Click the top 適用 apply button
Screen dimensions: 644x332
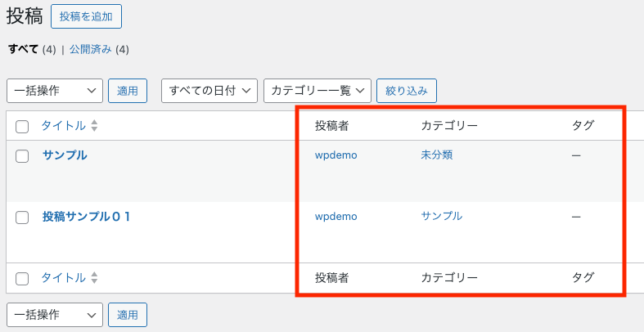[x=128, y=91]
